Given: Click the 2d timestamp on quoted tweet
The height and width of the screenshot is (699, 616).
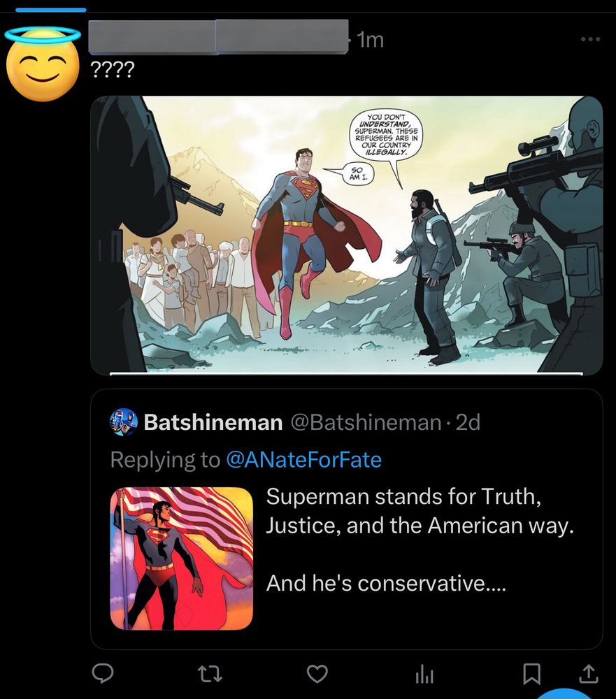Looking at the screenshot, I should pyautogui.click(x=468, y=423).
